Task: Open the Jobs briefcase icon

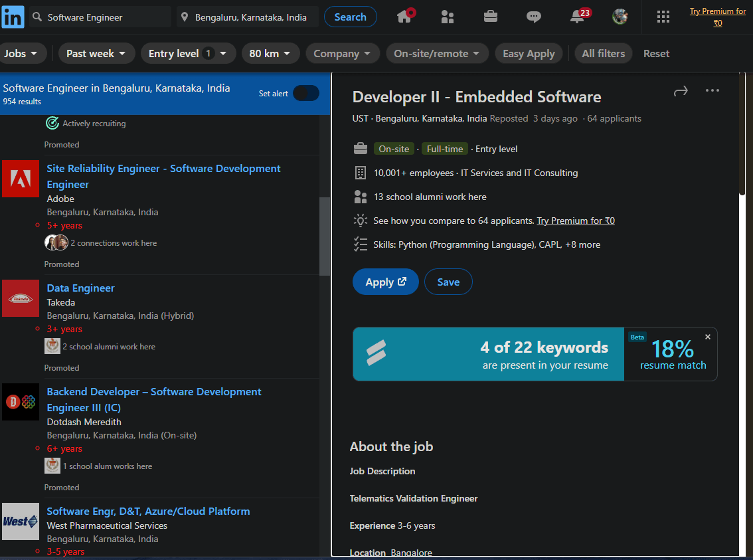Action: coord(491,17)
